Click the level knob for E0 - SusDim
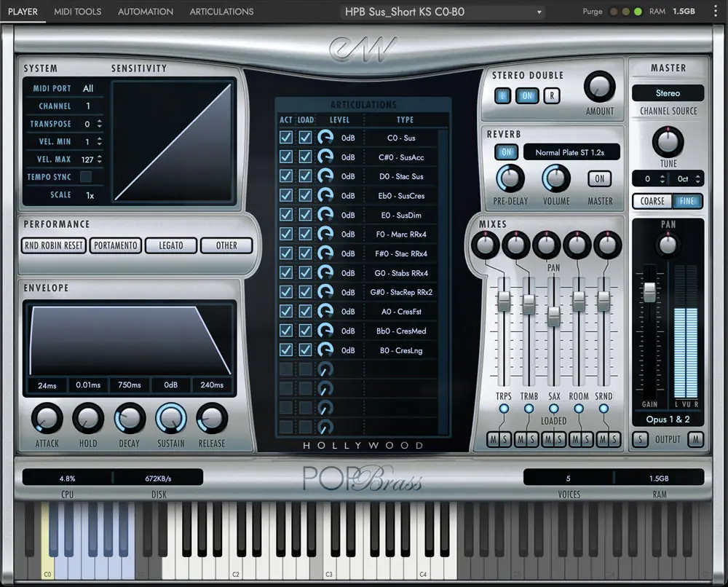This screenshot has height=587, width=728. [325, 215]
